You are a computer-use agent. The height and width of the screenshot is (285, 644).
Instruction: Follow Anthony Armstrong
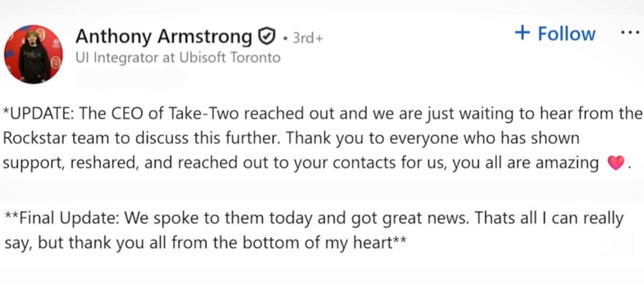click(566, 34)
